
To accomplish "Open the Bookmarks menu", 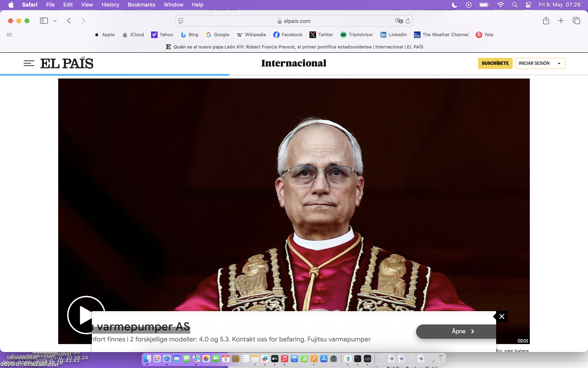I will 141,5.
